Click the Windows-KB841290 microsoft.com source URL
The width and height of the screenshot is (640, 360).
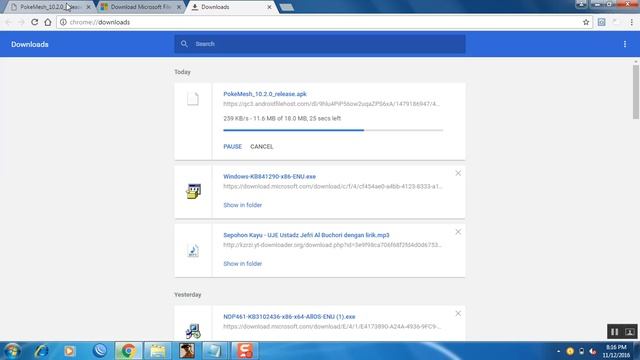[x=333, y=187]
